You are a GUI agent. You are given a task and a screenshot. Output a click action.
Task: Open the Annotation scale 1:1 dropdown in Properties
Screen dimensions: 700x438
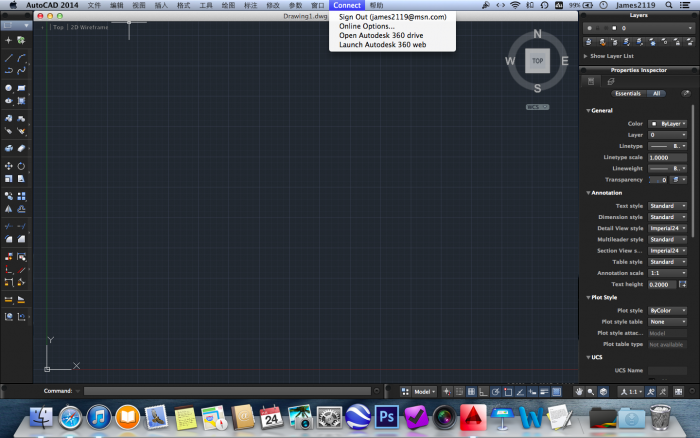pos(667,273)
